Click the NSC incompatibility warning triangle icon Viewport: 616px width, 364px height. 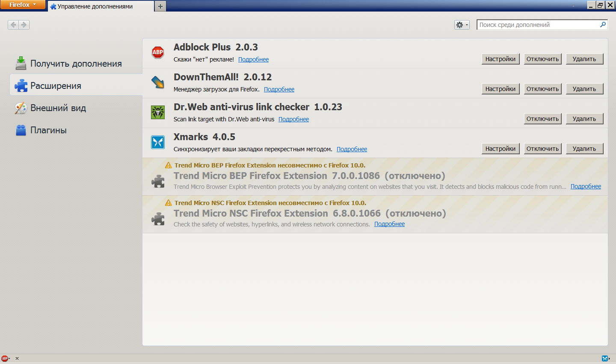pyautogui.click(x=169, y=203)
